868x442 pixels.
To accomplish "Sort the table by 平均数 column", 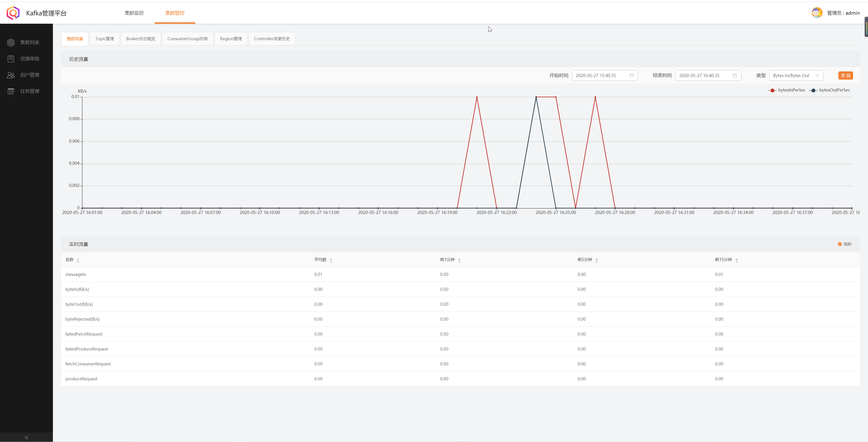I will click(x=331, y=260).
